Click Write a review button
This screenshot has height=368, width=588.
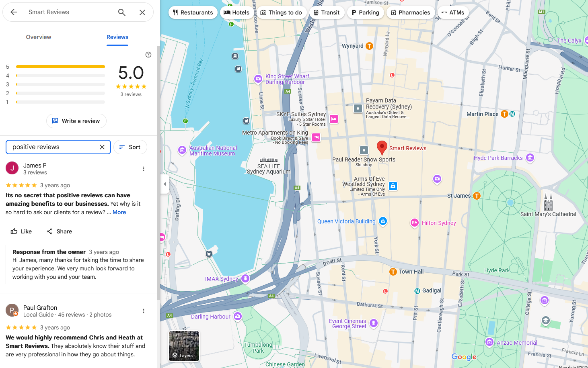coord(76,121)
